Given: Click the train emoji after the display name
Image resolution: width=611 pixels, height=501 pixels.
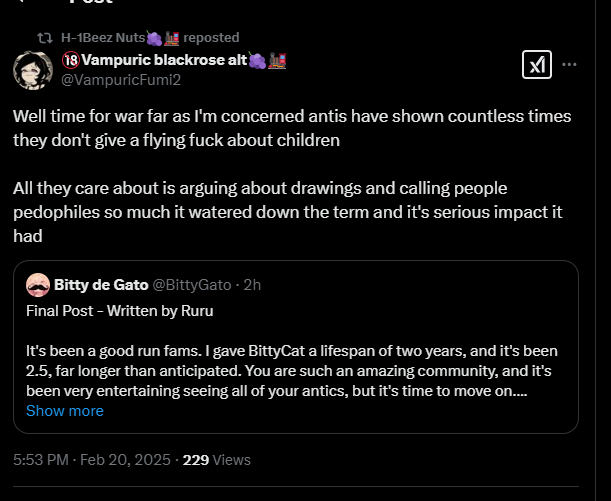Looking at the screenshot, I should tap(277, 60).
